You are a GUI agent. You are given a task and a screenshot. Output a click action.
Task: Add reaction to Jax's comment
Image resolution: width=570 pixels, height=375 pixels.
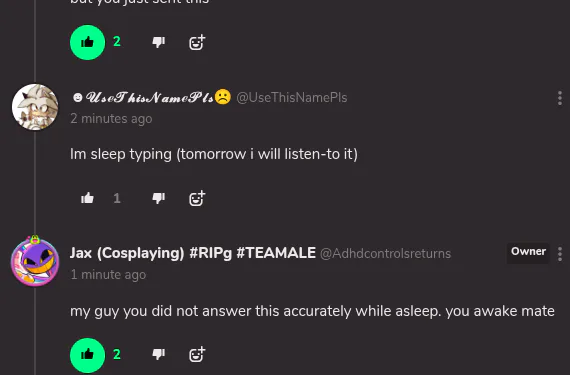pos(197,354)
